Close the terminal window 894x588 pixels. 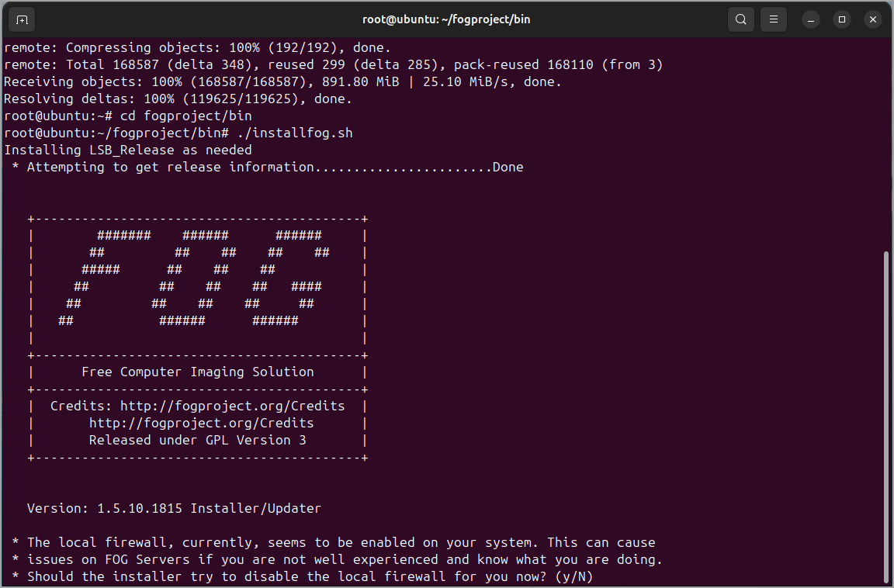click(872, 19)
